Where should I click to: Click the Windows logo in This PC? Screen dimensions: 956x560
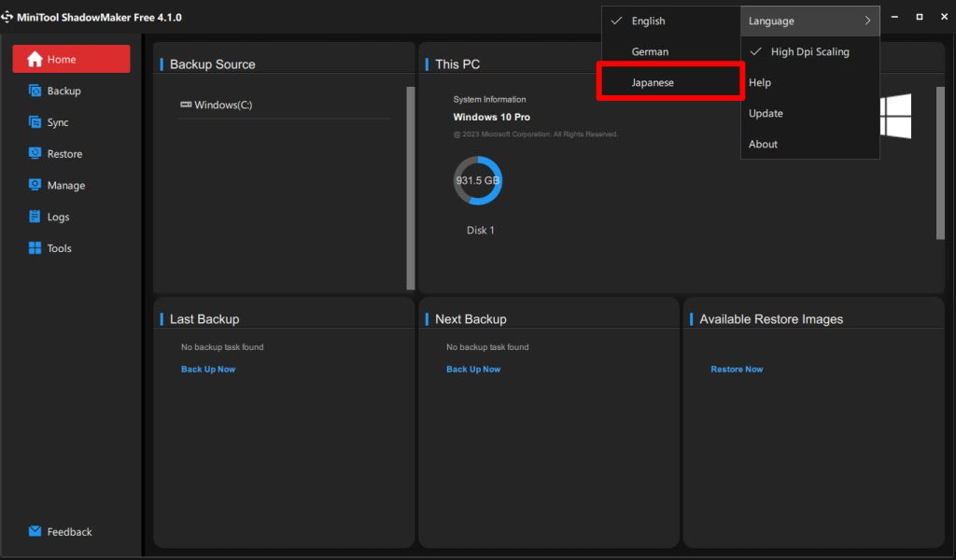coord(895,116)
